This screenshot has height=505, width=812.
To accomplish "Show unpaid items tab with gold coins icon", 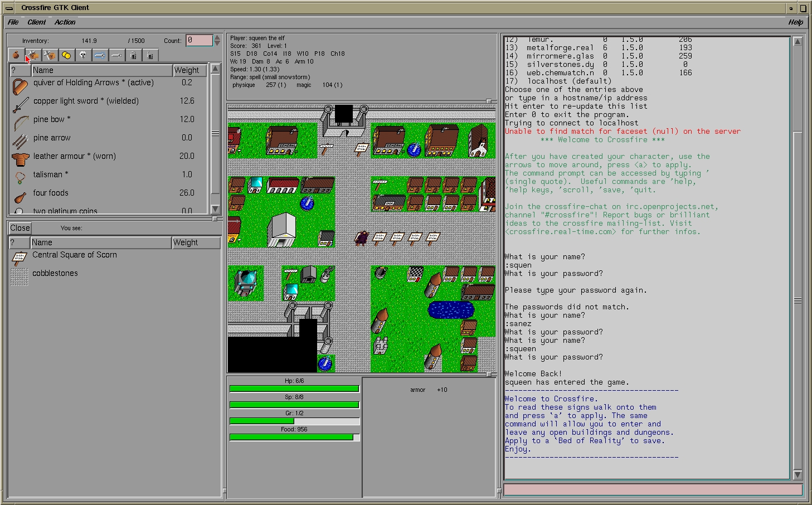I will (66, 55).
